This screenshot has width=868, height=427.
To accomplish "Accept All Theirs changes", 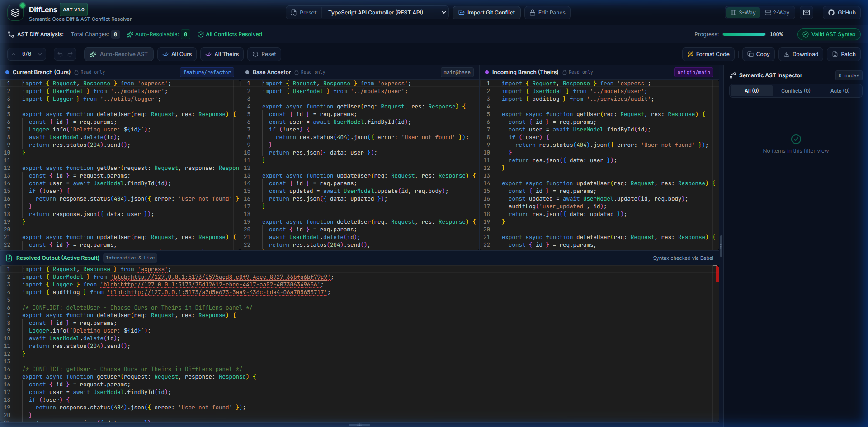I will pos(222,54).
